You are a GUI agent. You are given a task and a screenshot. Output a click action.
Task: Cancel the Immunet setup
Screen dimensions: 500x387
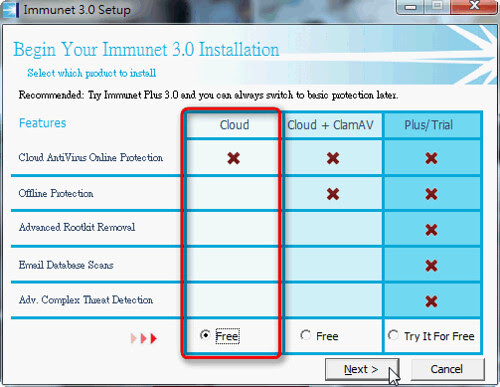click(x=447, y=369)
